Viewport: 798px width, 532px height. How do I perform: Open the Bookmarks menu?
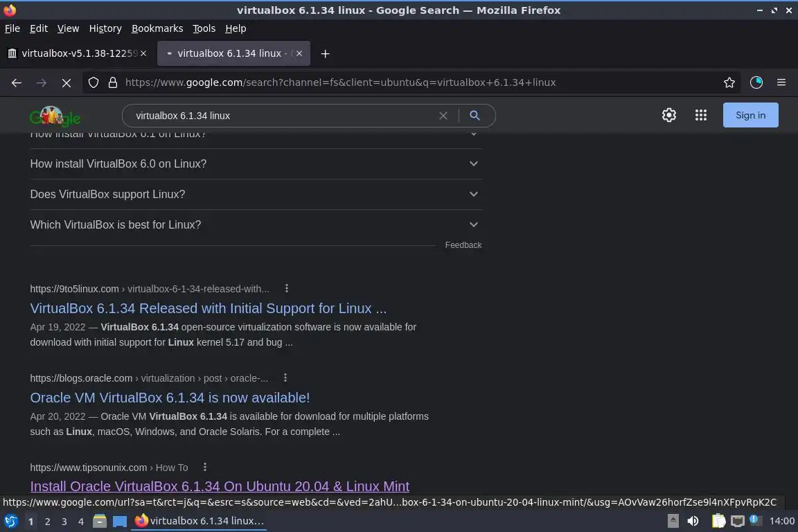click(157, 28)
